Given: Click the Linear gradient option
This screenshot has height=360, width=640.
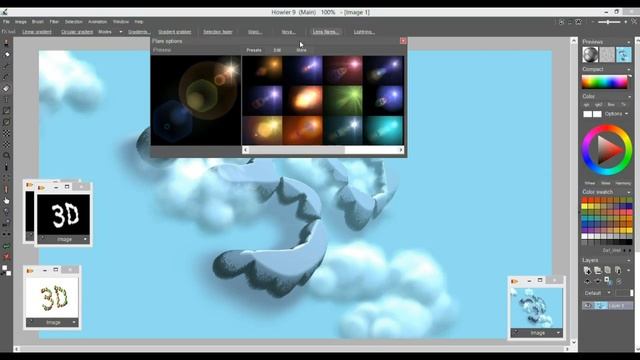Looking at the screenshot, I should pos(37,32).
